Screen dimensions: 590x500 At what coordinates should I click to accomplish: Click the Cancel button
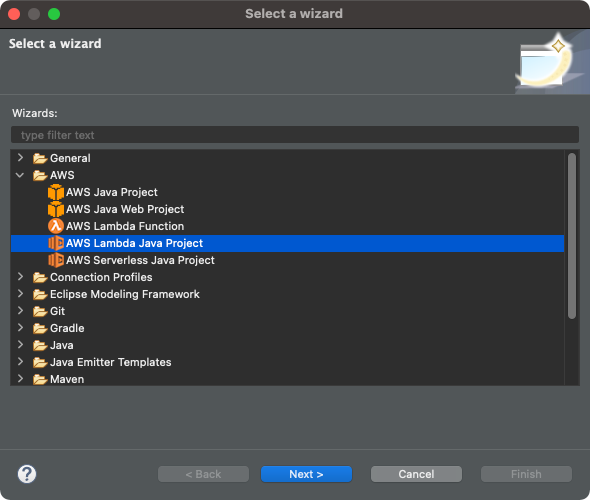point(416,474)
